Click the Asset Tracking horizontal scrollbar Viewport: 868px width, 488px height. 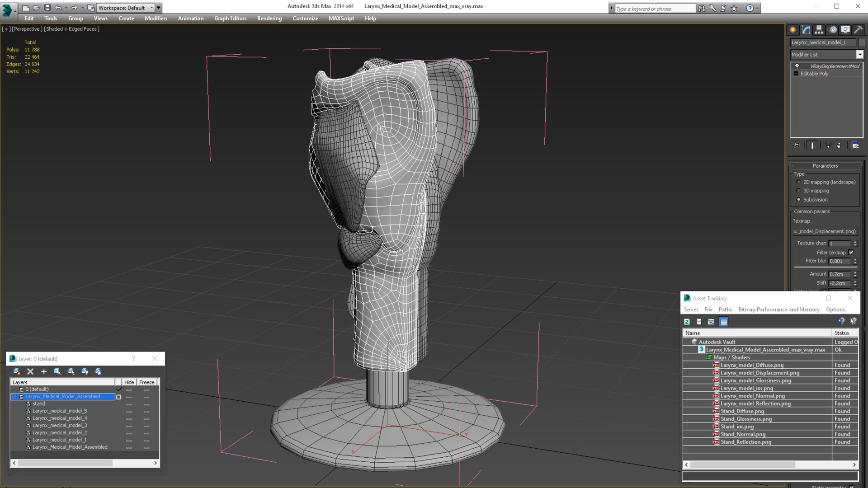click(770, 465)
